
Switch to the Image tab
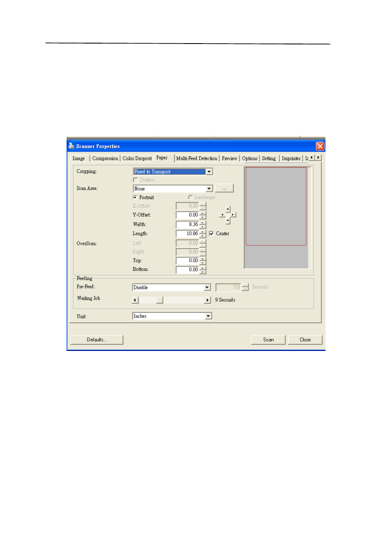pyautogui.click(x=78, y=159)
